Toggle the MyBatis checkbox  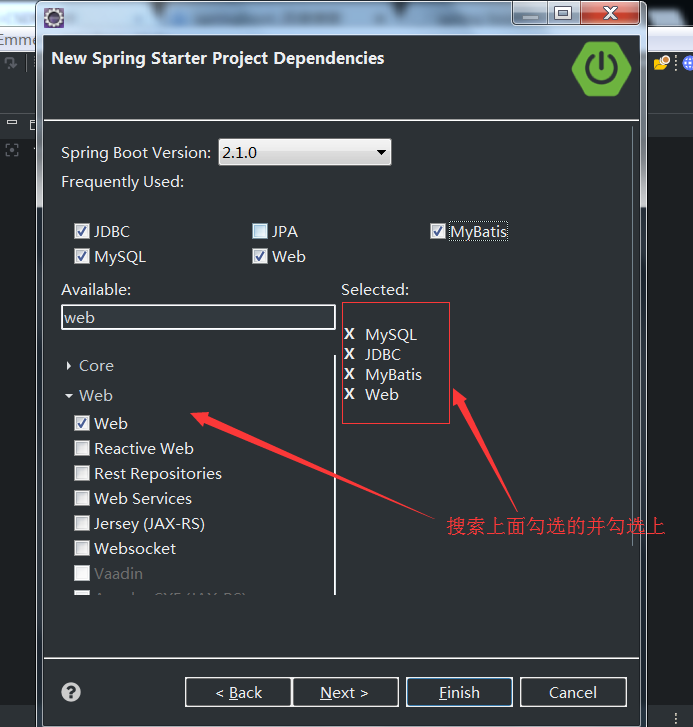[x=438, y=231]
